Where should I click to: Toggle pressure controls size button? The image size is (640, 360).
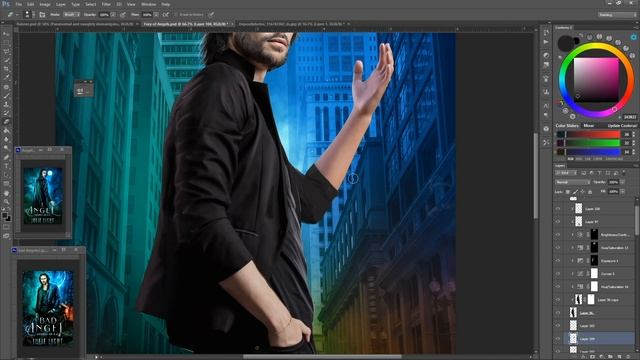coord(211,15)
